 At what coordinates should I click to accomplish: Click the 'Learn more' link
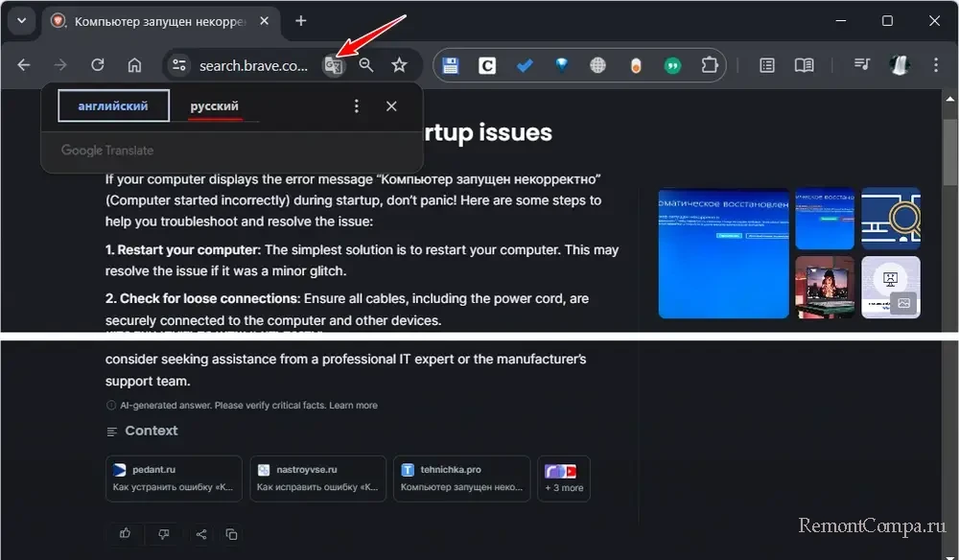tap(353, 406)
